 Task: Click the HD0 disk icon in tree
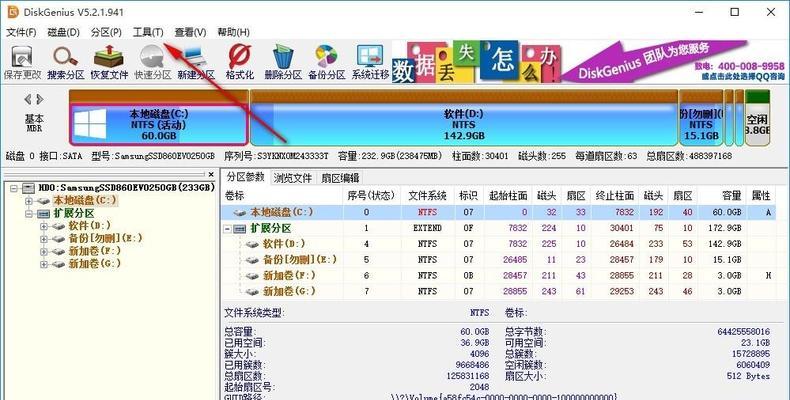[x=29, y=188]
